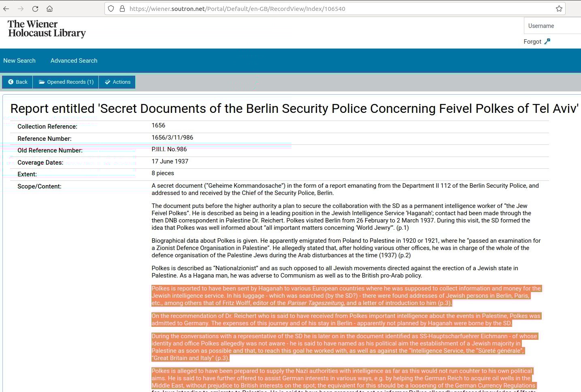
Task: Click the browser back arrow icon
Action: tap(6, 8)
